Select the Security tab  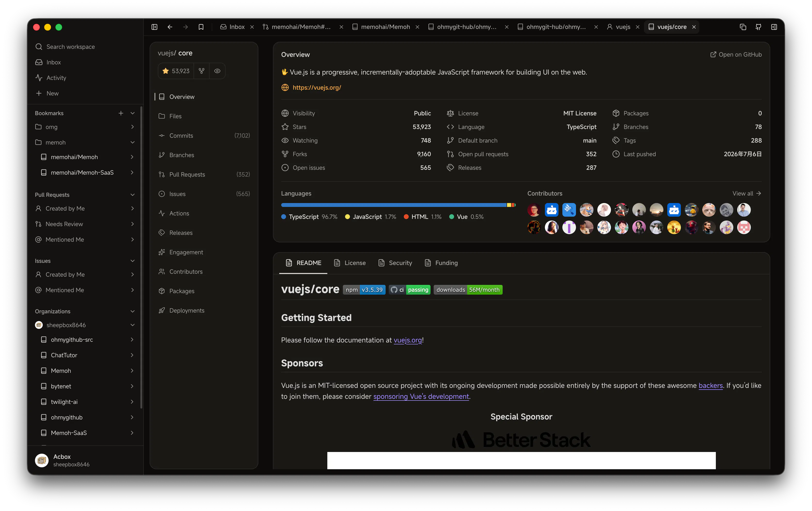[395, 263]
